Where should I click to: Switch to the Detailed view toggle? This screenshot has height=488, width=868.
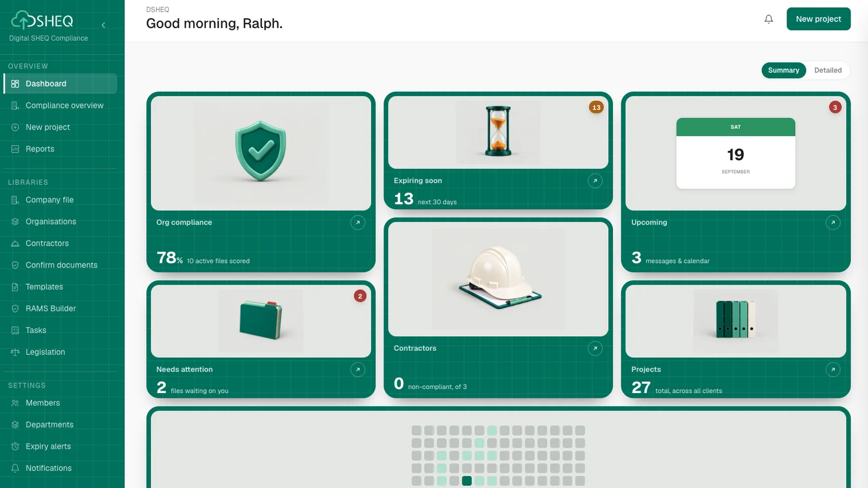pyautogui.click(x=828, y=70)
